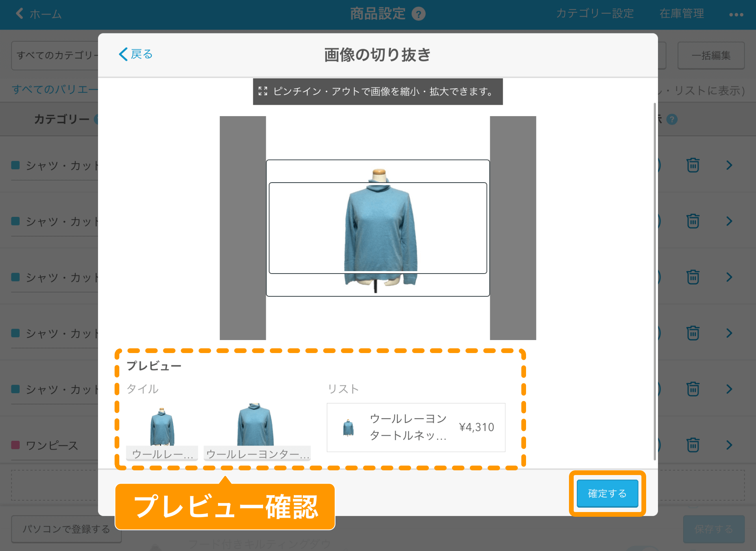The image size is (756, 551).
Task: Open the 商品設定 help icon
Action: click(419, 14)
